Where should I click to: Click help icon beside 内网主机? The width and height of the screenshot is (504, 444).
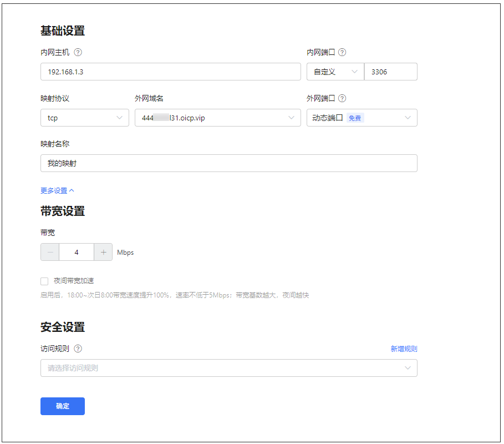[x=78, y=52]
